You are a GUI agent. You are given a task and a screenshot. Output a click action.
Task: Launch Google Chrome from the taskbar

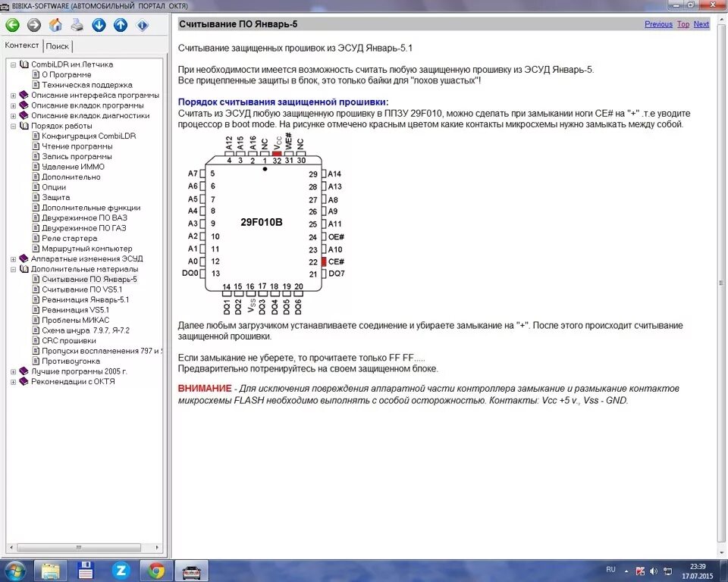pyautogui.click(x=156, y=571)
